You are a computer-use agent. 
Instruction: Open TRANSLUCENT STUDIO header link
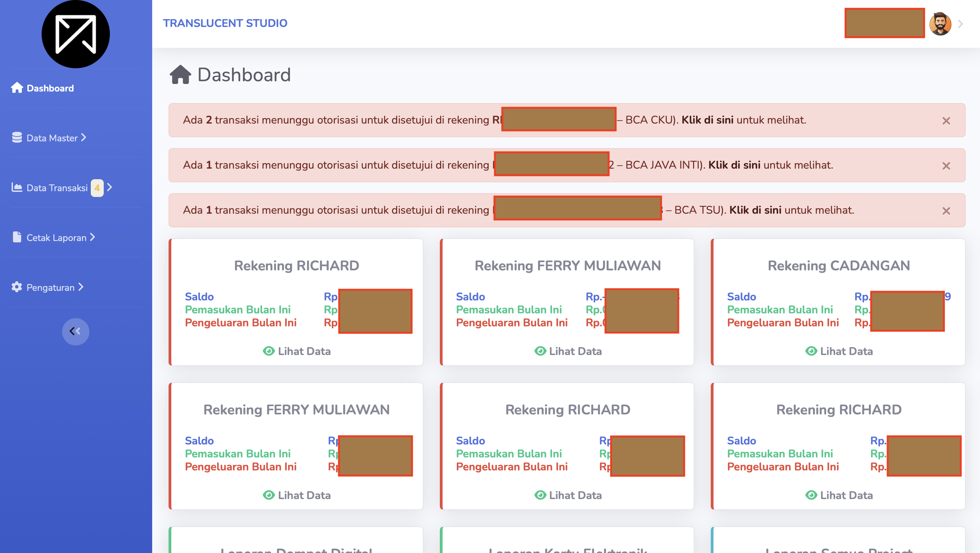(225, 23)
